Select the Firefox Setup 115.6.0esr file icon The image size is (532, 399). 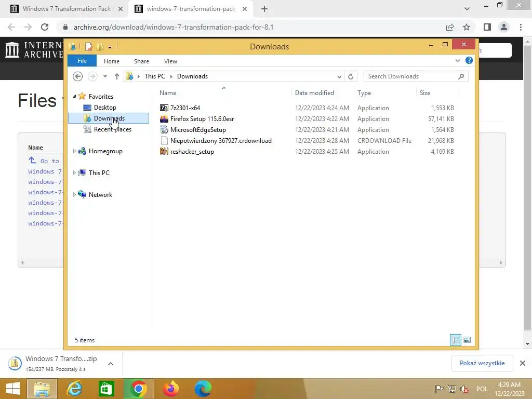[x=164, y=119]
